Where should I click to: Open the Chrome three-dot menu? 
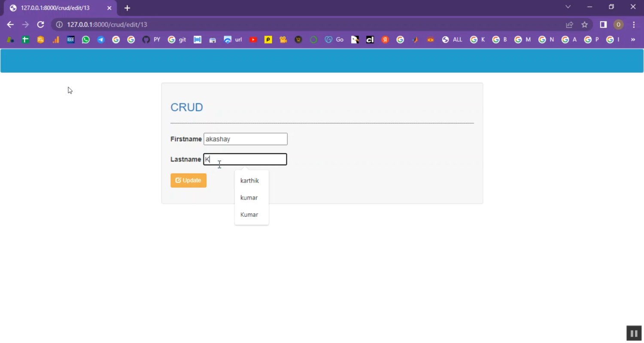point(634,24)
